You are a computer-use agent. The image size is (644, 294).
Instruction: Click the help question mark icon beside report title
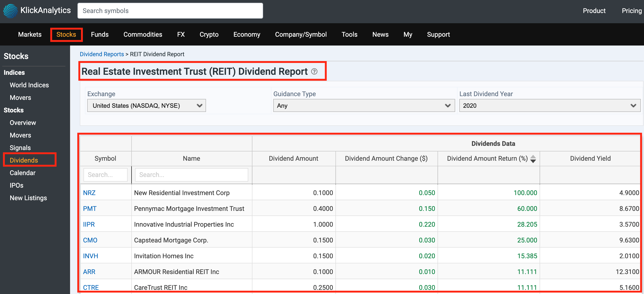[x=314, y=72]
